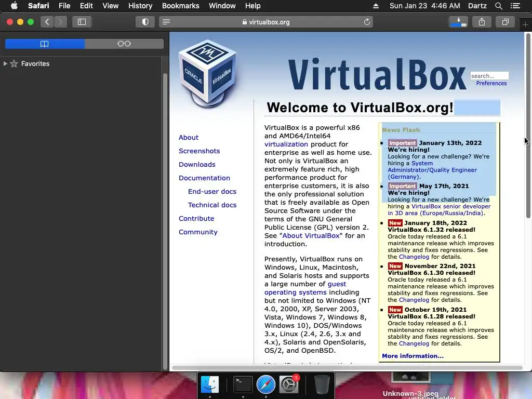
Task: Open Spotlight search magnifier icon
Action: 498,6
